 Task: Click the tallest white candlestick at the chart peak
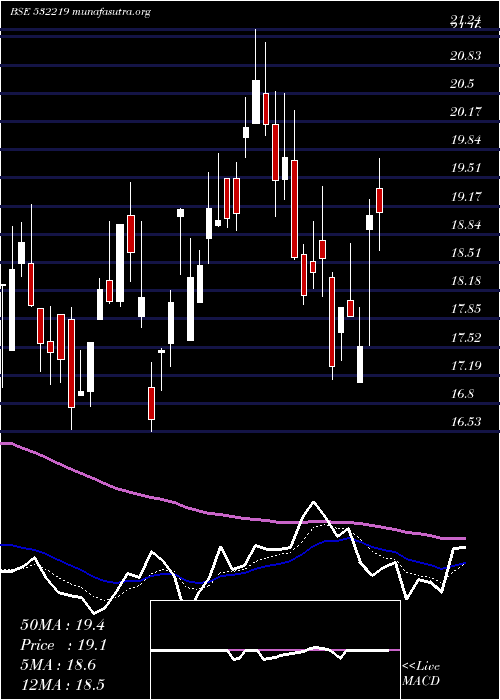(256, 102)
